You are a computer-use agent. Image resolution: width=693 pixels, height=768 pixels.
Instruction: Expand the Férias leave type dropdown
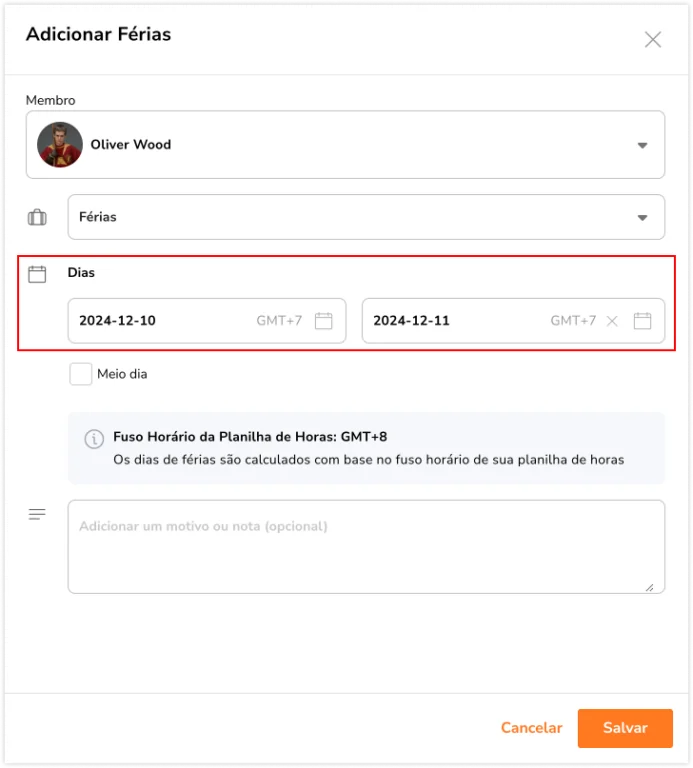[x=366, y=217]
